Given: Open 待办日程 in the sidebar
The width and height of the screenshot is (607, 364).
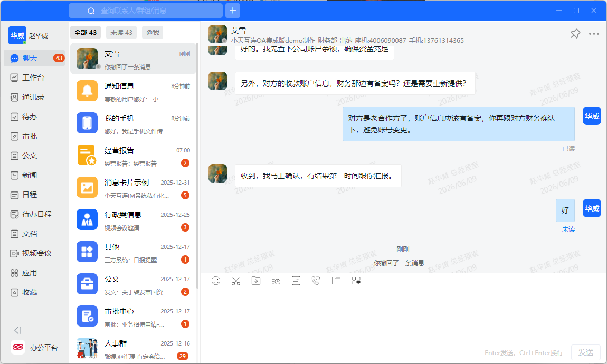Looking at the screenshot, I should [34, 214].
